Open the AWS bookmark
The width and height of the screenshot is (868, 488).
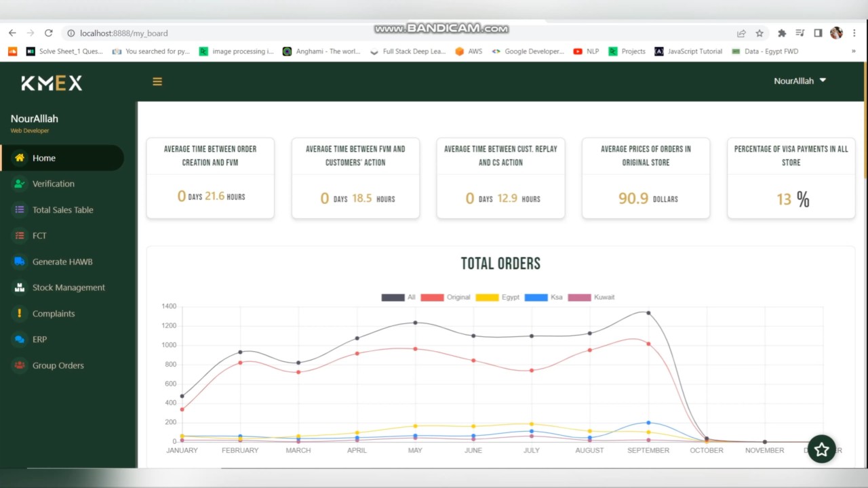469,52
